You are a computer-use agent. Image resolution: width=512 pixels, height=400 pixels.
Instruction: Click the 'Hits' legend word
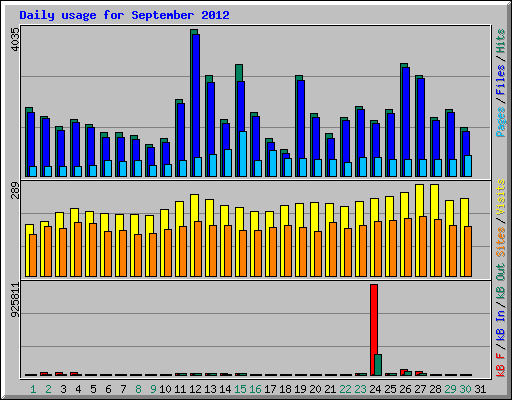coord(501,41)
